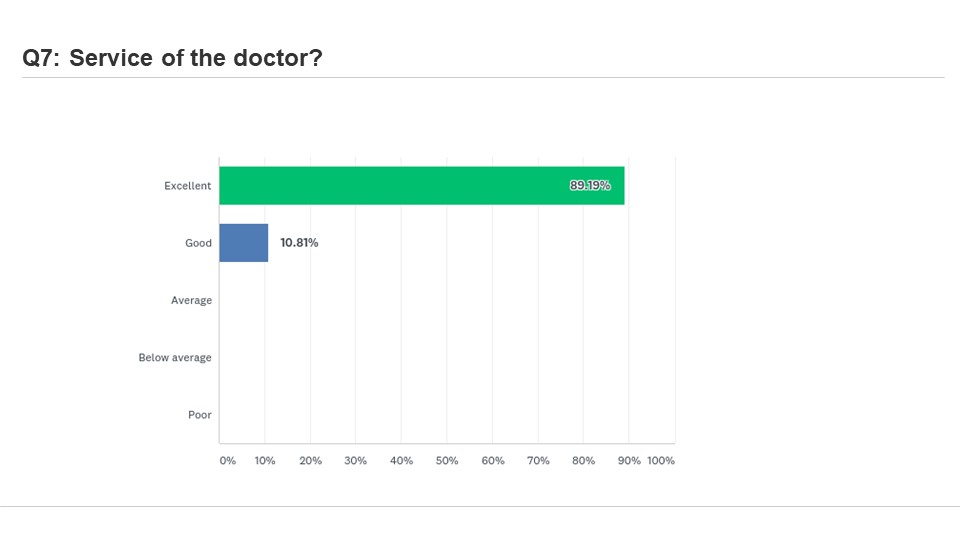Click the blue Good bar
Image resolution: width=960 pixels, height=540 pixels.
click(x=244, y=243)
